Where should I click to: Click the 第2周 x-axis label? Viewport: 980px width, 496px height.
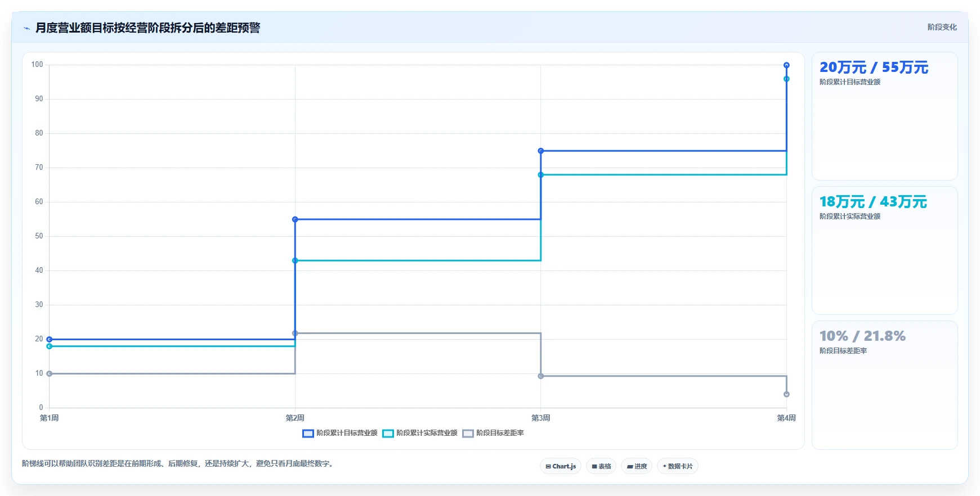coord(295,418)
